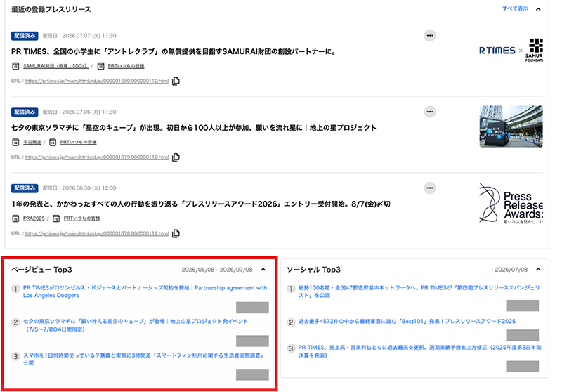Viewport: 562px width, 392px height.
Task: Click the category icon beside 宇宙関連
Action: click(x=15, y=142)
